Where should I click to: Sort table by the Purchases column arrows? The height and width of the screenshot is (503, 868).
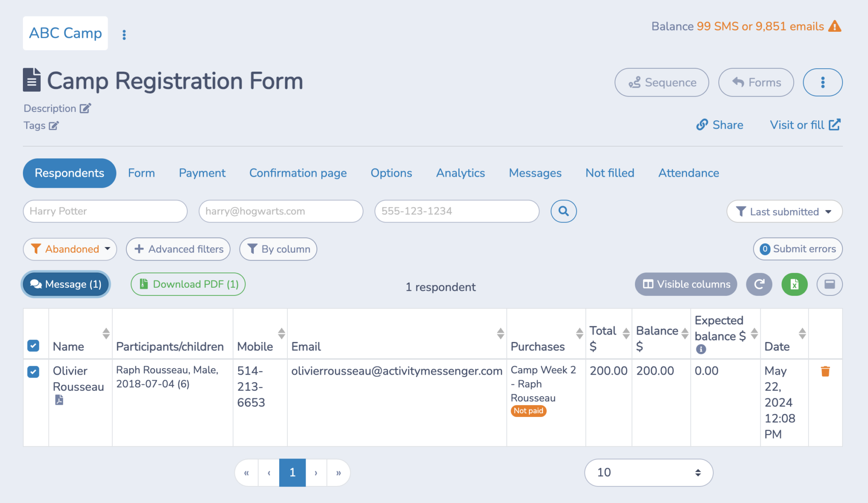[x=579, y=333]
